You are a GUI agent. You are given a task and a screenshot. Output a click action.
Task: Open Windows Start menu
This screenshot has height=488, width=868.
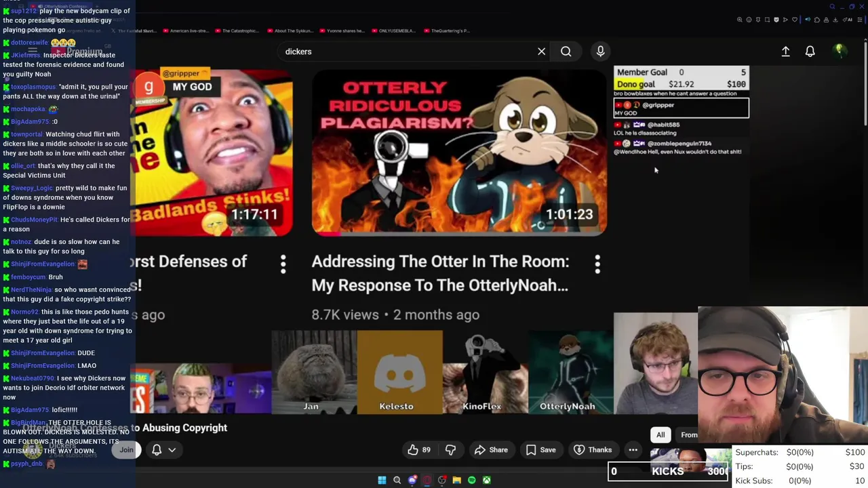point(382,480)
